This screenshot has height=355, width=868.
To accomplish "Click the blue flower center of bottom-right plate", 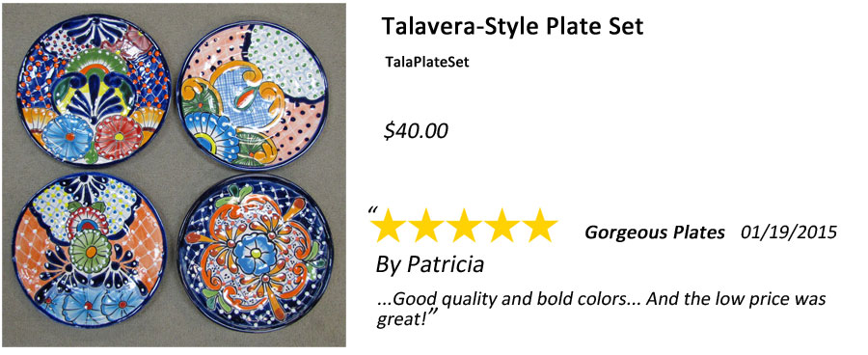I will pyautogui.click(x=254, y=253).
